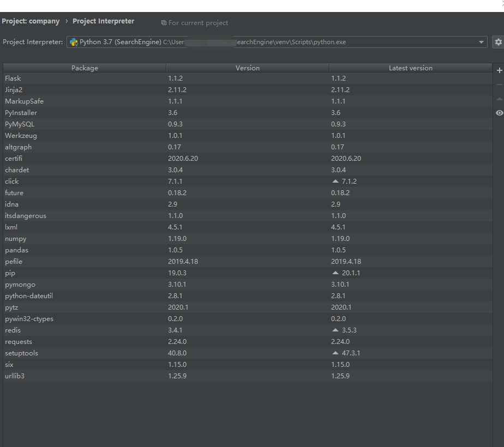
Task: Select the Werkzeug package row
Action: coord(248,136)
